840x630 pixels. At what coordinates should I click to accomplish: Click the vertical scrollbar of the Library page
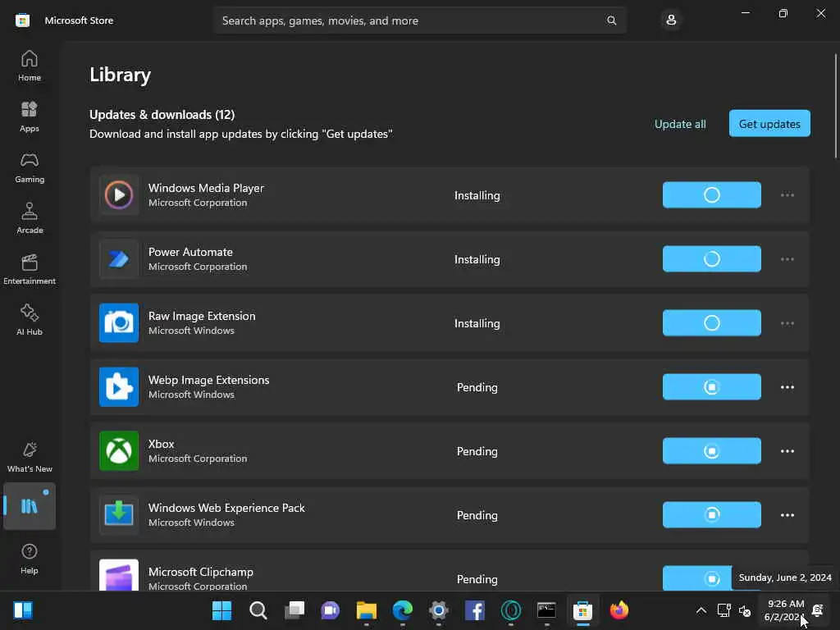click(x=835, y=106)
